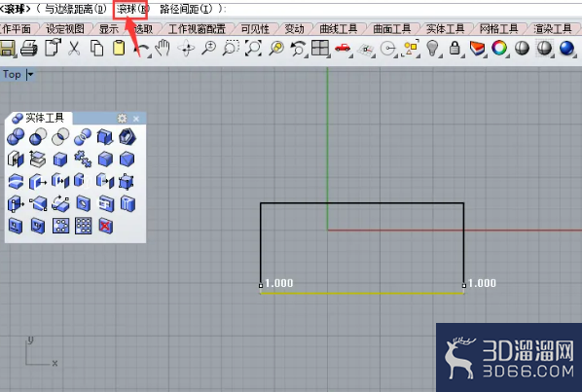The width and height of the screenshot is (582, 392).
Task: Click the puzzle pieces merge faces icon
Action: point(83,160)
